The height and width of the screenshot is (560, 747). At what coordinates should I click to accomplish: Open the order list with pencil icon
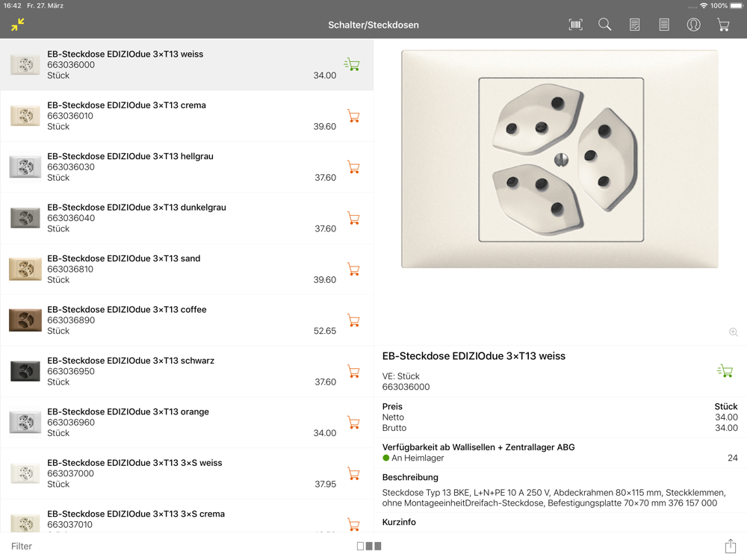pos(634,25)
